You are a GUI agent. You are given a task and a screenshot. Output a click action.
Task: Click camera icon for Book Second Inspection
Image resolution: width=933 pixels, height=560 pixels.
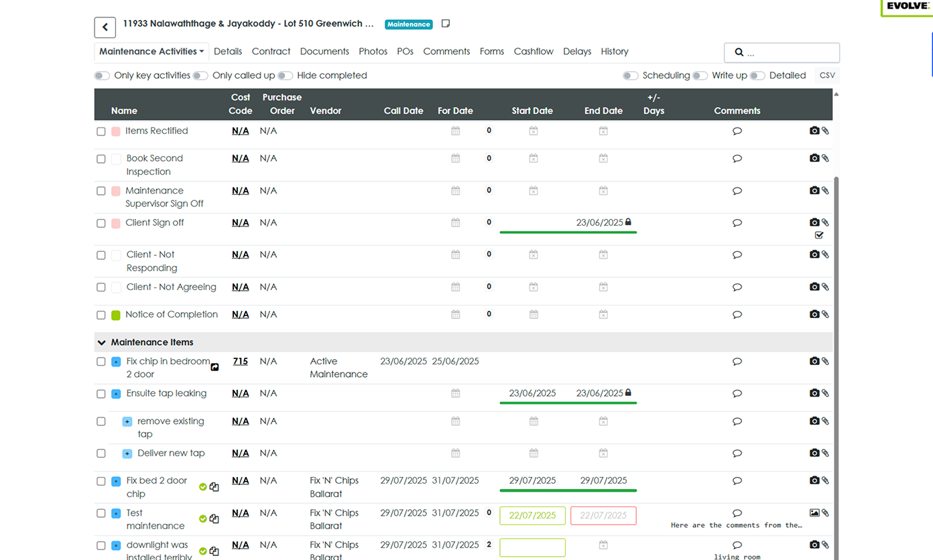[814, 158]
